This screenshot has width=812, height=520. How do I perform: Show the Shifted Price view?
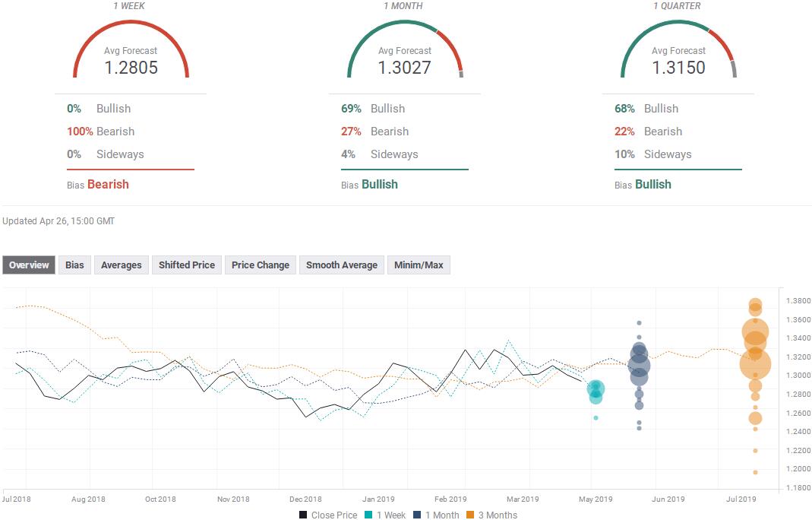[x=186, y=265]
